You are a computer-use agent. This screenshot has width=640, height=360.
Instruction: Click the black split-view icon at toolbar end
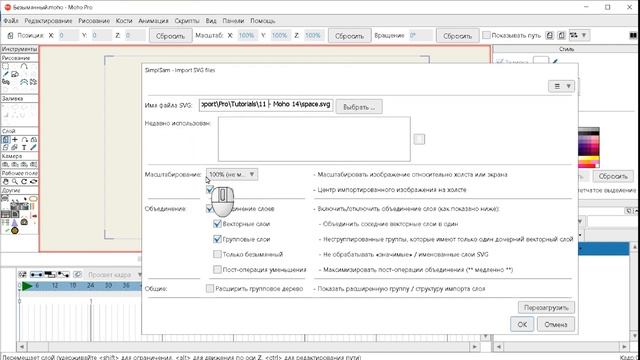633,36
